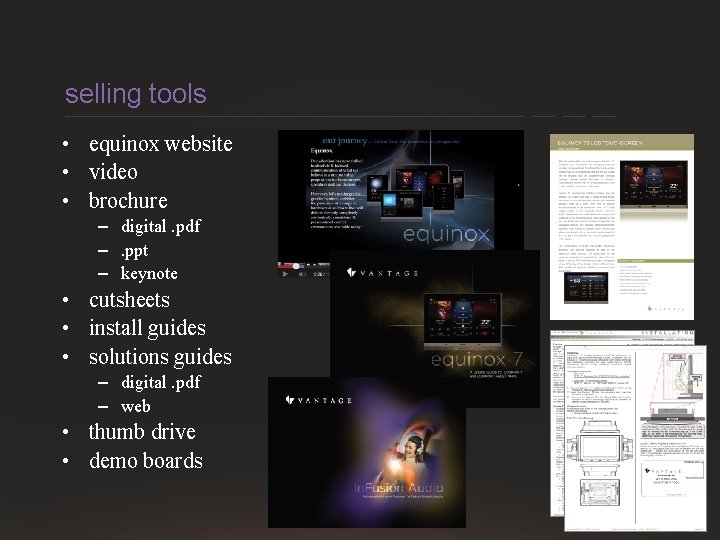Click the 'selling tools' slide title

click(135, 94)
